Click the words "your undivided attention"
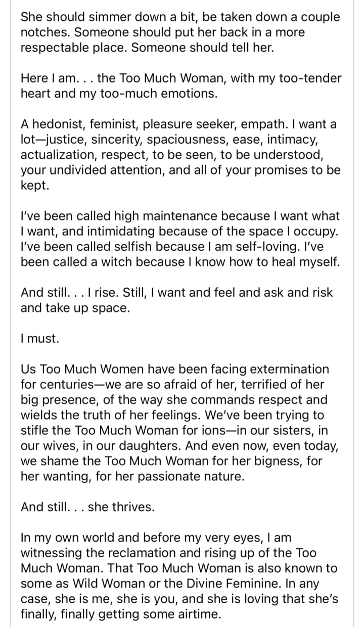This screenshot has height=627, width=364. point(93,170)
